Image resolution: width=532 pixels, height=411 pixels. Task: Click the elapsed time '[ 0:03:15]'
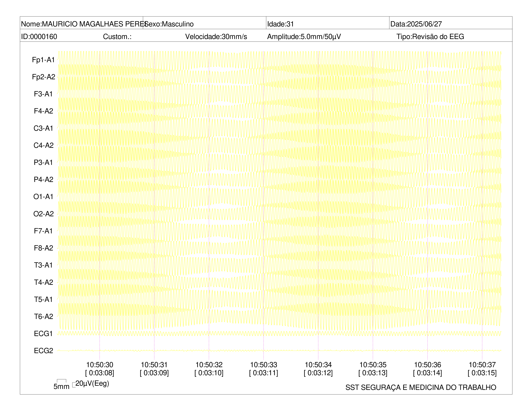tap(482, 373)
